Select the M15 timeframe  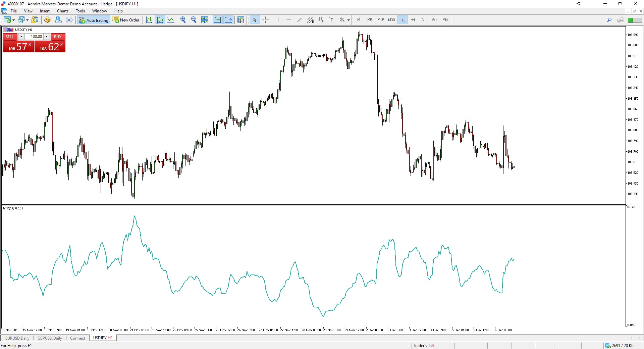coord(381,20)
